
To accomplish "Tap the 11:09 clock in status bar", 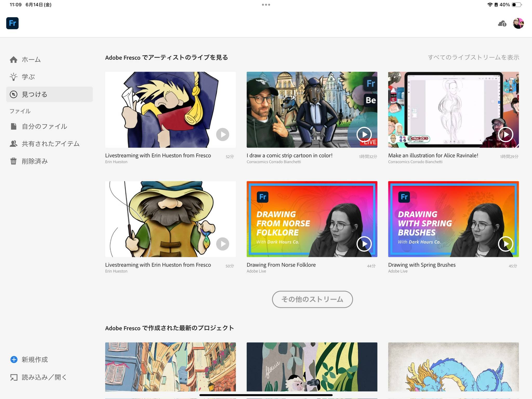I will 16,5.
